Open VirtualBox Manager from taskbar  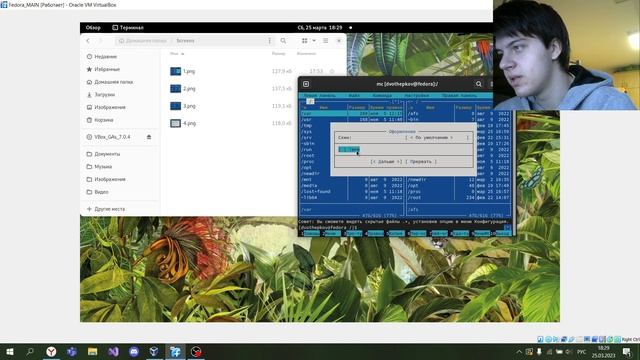click(x=154, y=351)
